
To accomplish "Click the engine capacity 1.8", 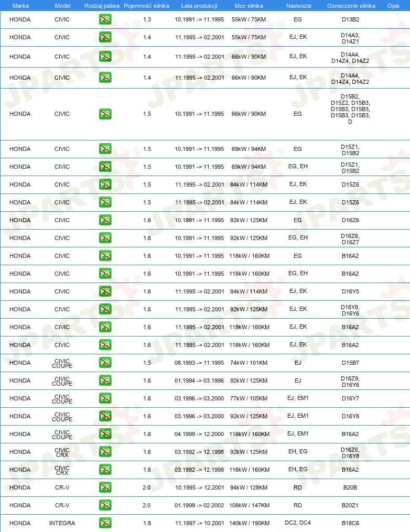I will point(147,523).
